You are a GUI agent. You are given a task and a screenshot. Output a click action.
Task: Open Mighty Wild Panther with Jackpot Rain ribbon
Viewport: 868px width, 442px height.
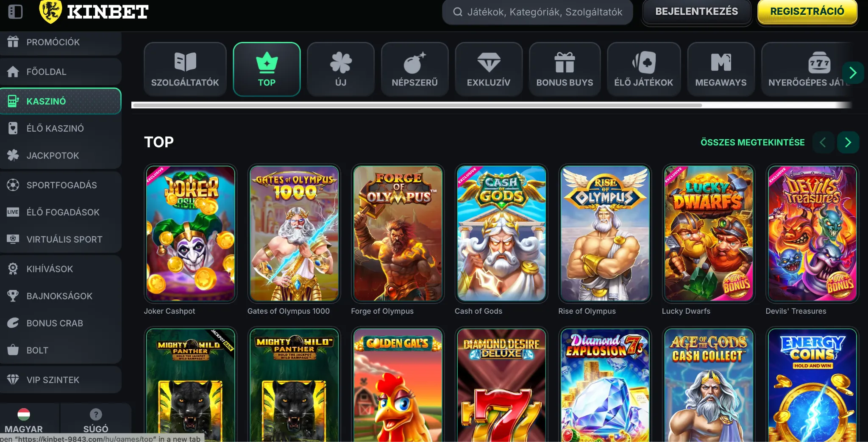click(190, 384)
